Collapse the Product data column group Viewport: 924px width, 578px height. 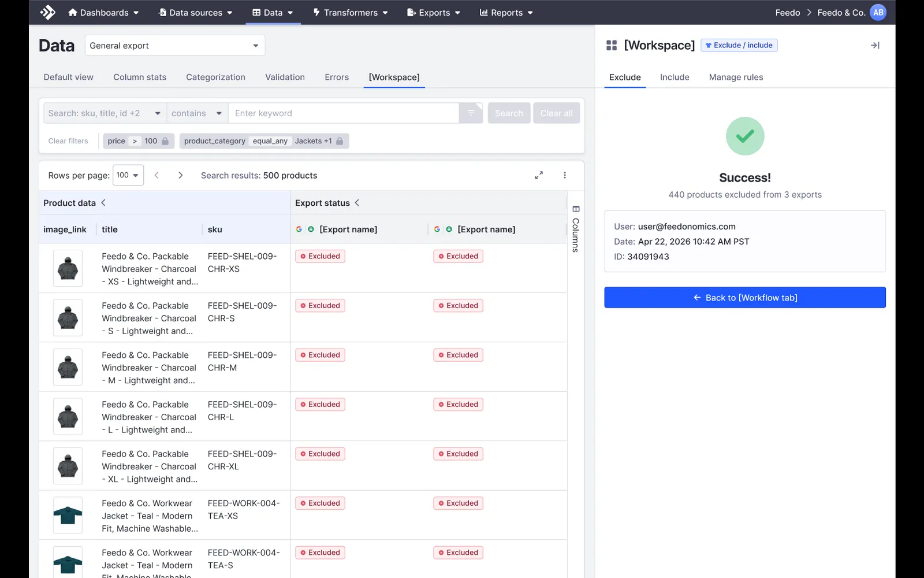[x=103, y=202]
